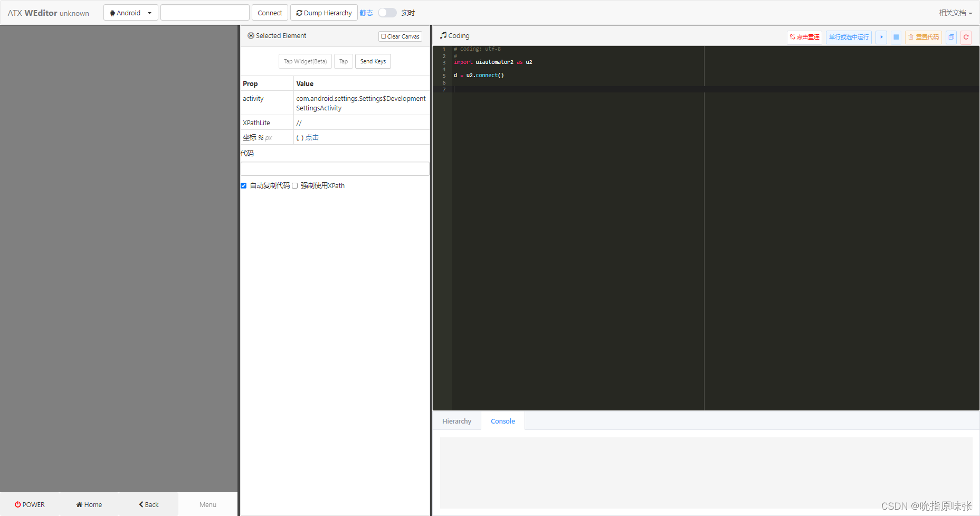Select the Console tab

pos(502,421)
